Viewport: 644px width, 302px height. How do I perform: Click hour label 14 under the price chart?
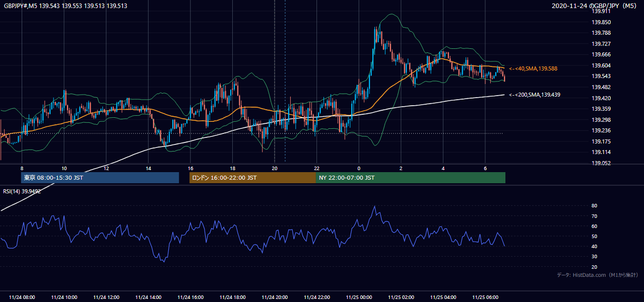point(148,168)
